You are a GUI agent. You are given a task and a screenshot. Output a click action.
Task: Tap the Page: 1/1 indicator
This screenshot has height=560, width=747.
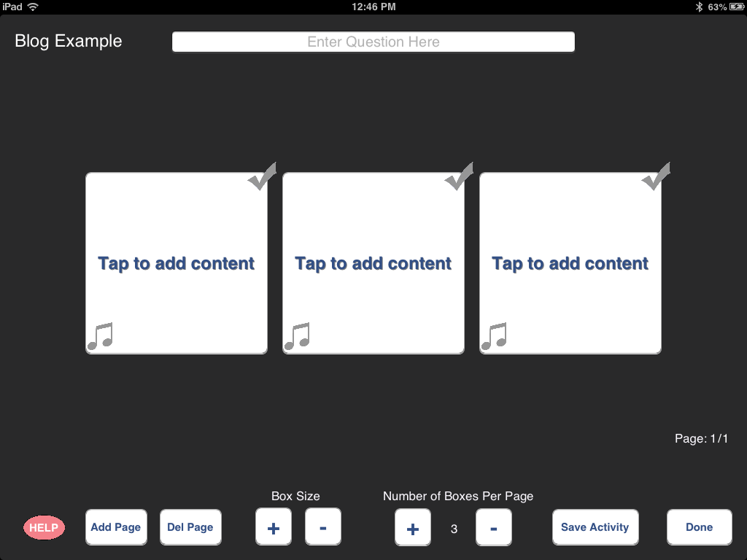tap(701, 438)
